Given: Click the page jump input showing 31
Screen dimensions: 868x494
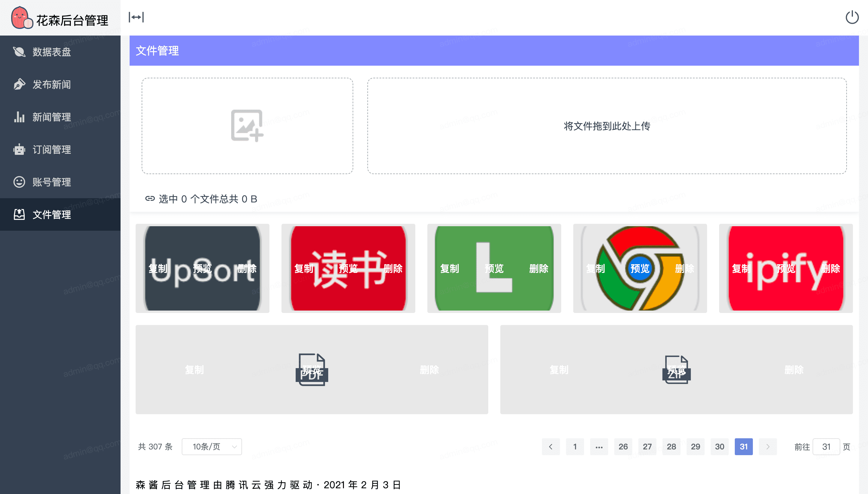Looking at the screenshot, I should 826,446.
